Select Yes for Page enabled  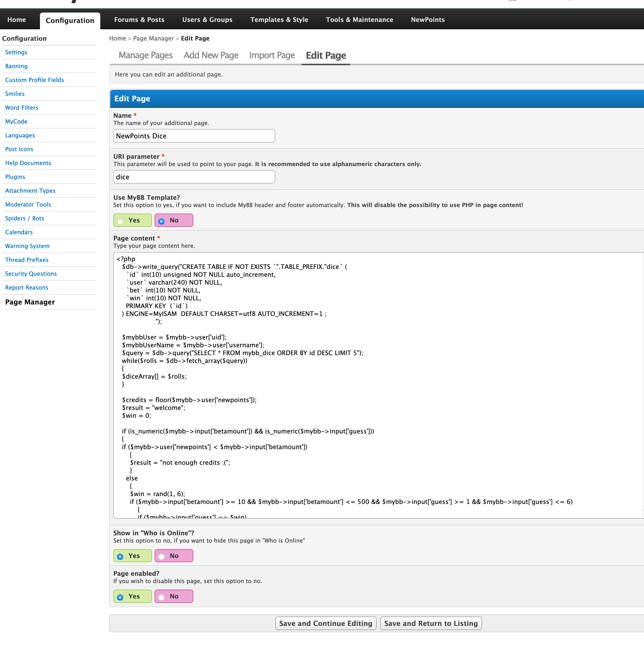coord(132,596)
